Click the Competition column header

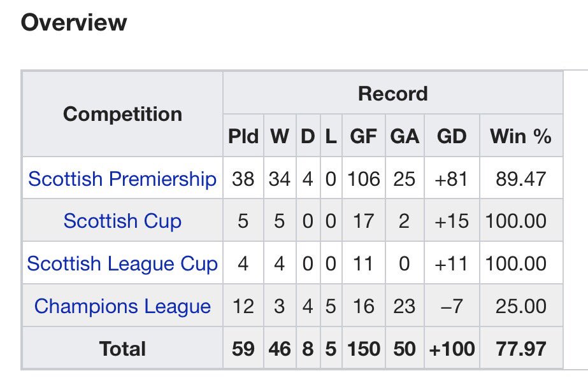[122, 114]
